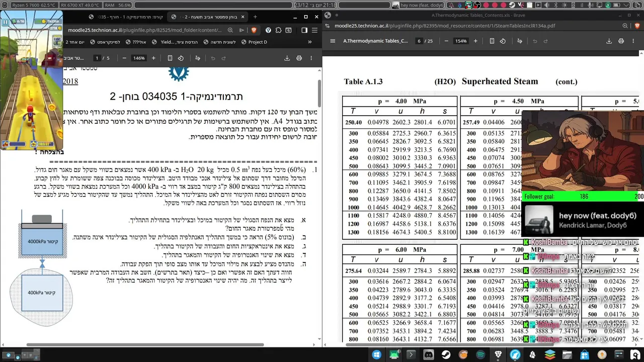Click the 154% zoom field in Tables PDF
The height and width of the screenshot is (362, 644).
(461, 41)
